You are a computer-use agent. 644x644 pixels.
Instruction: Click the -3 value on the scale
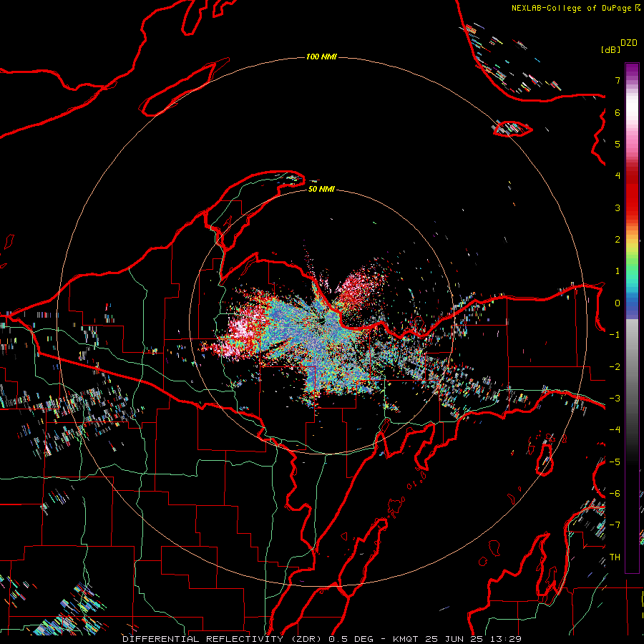coord(615,399)
